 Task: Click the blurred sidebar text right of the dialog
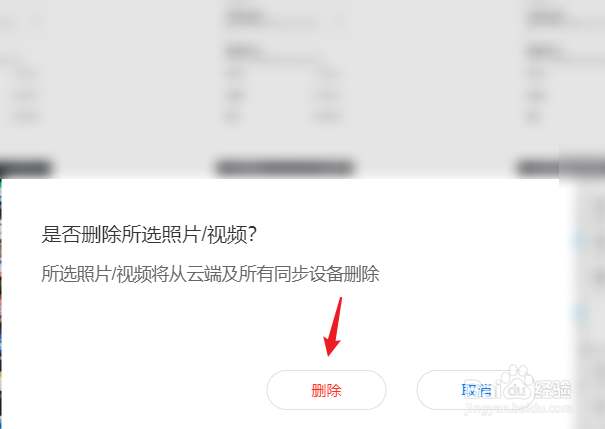coord(596,278)
